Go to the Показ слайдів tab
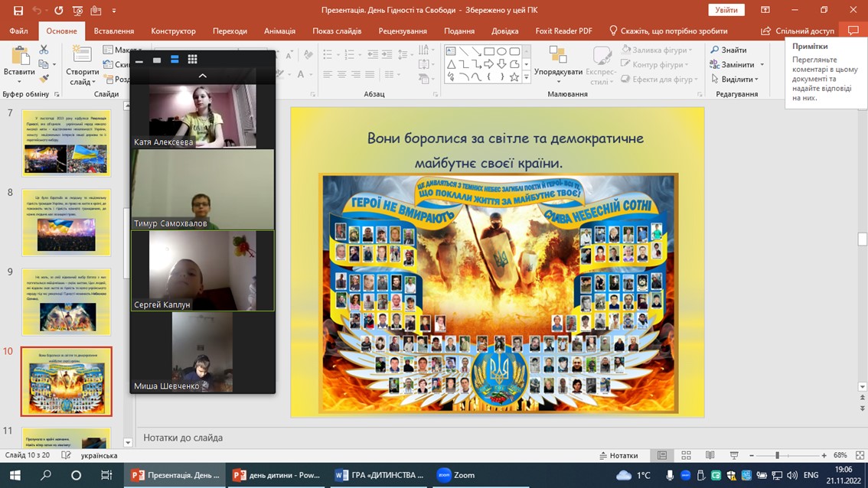Image resolution: width=868 pixels, height=488 pixels. pos(337,31)
